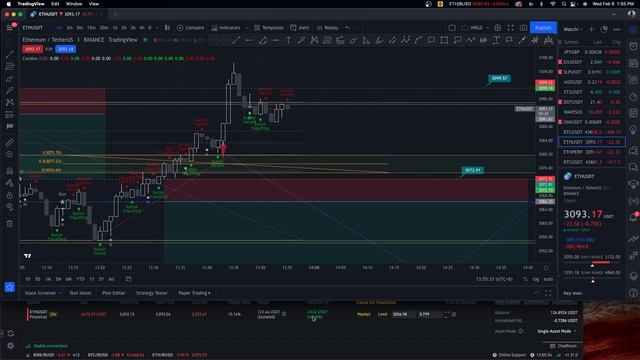Image resolution: width=640 pixels, height=360 pixels.
Task: Select the ETHPERP row in watchlist
Action: [591, 152]
